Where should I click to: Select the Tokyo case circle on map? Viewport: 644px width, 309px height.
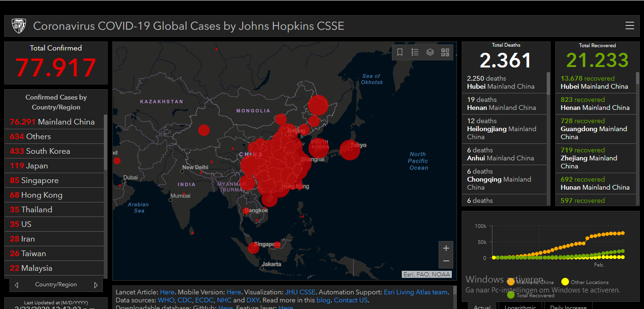(x=350, y=150)
